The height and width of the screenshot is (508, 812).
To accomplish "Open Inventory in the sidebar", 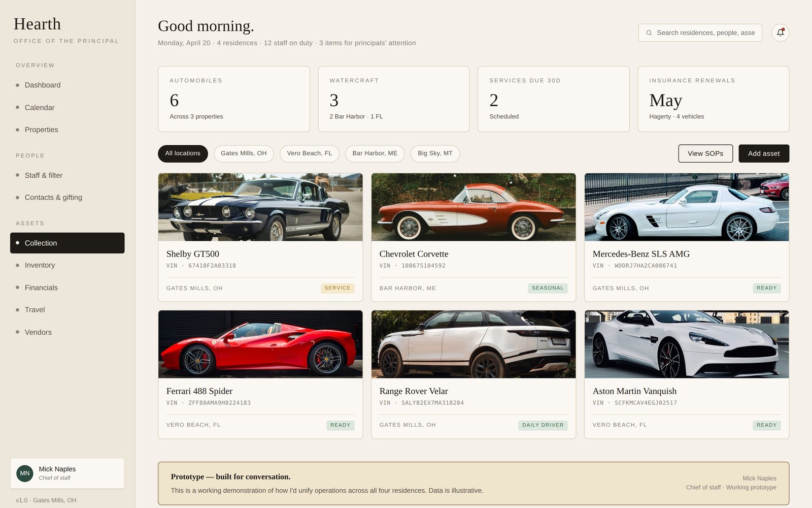I will click(x=67, y=265).
